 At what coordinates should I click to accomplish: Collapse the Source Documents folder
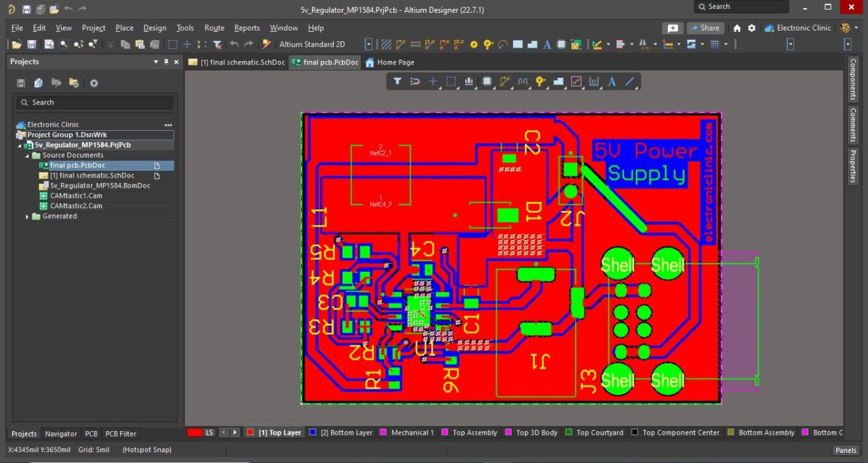coord(27,155)
